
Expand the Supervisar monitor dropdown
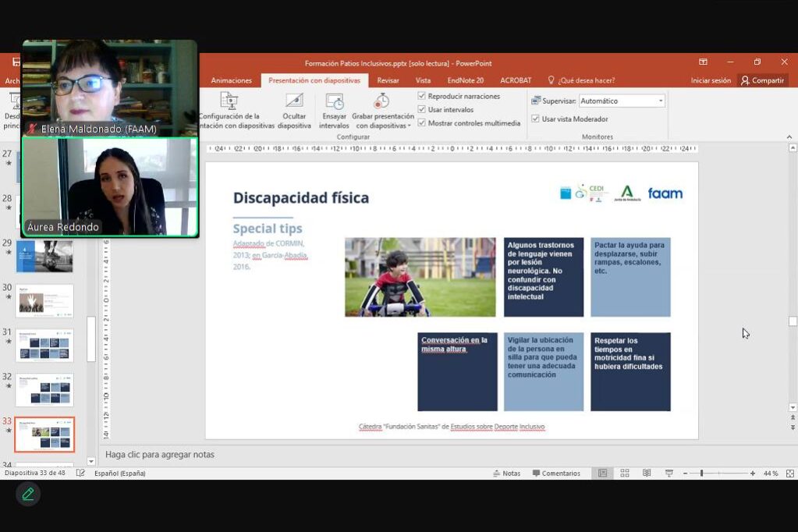tap(661, 101)
